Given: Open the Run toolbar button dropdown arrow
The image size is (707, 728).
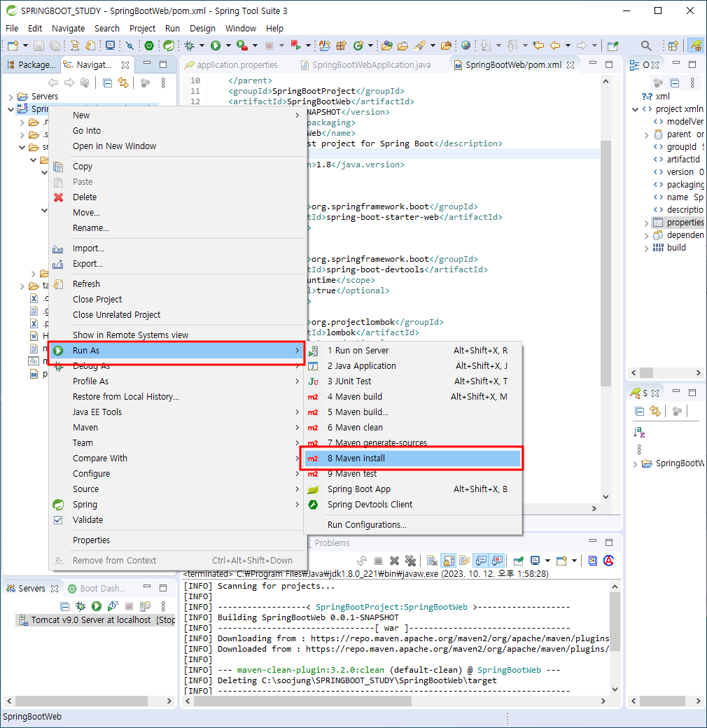Looking at the screenshot, I should click(228, 45).
